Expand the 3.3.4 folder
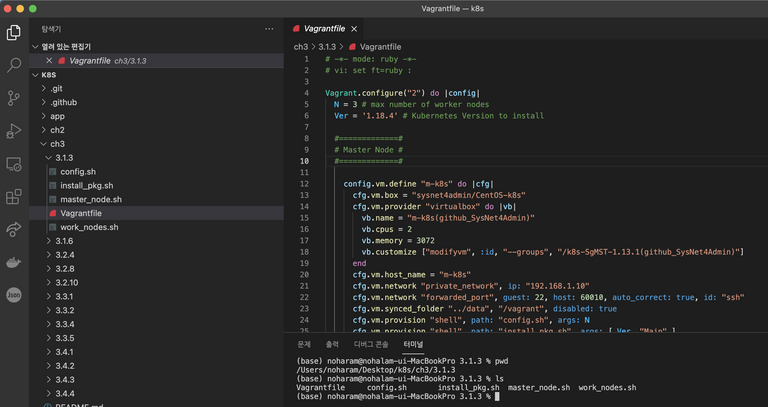 pyautogui.click(x=48, y=324)
